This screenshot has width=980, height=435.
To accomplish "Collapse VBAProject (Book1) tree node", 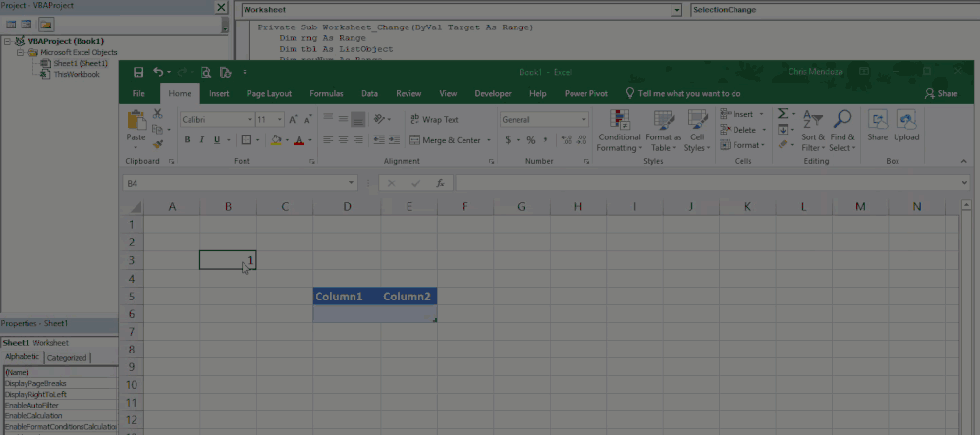I will [8, 42].
